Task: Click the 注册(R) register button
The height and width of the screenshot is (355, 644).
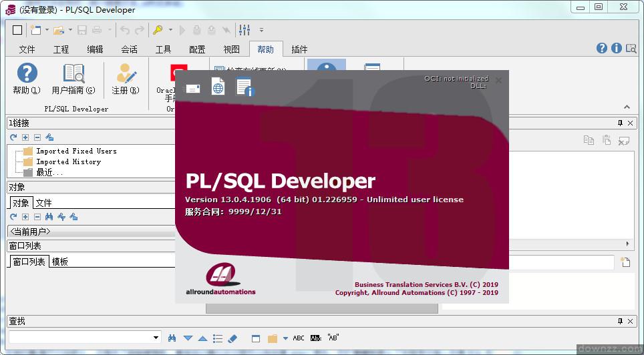Action: (126, 79)
